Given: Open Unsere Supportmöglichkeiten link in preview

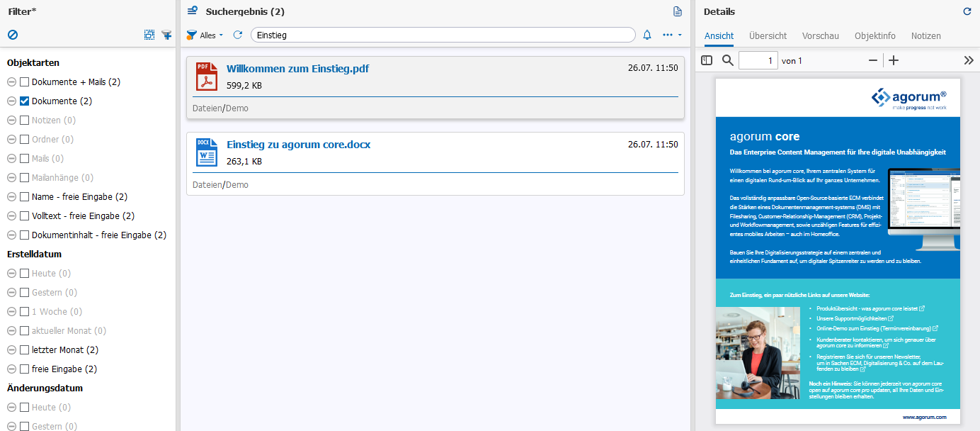Looking at the screenshot, I should click(855, 318).
